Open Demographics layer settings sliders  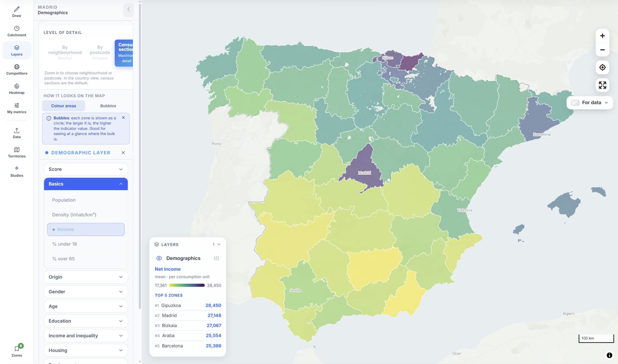(x=216, y=258)
